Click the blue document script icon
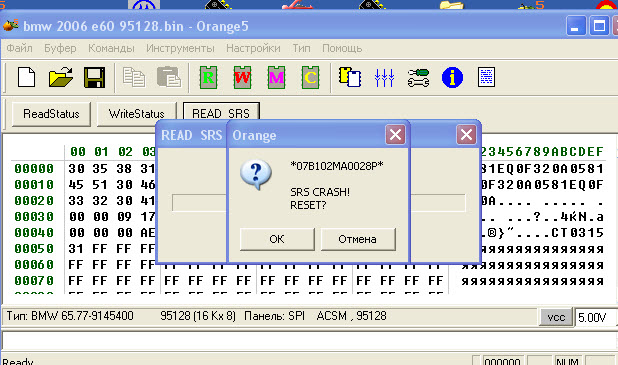Viewport: 618px width, 365px height. pos(486,77)
